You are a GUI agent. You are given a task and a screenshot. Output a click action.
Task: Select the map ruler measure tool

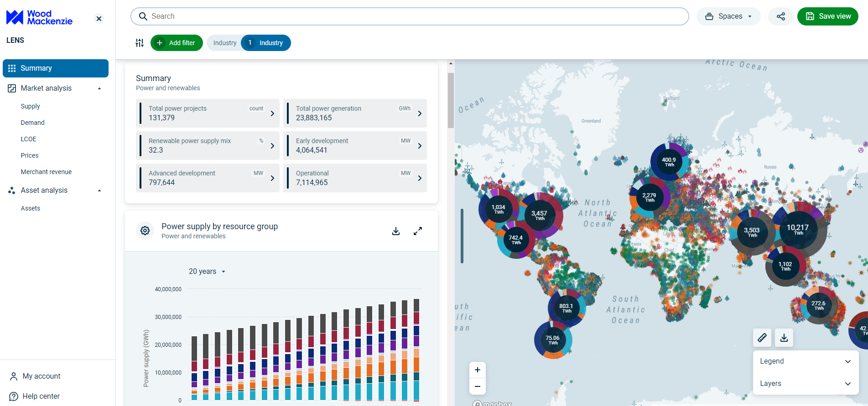tap(762, 338)
